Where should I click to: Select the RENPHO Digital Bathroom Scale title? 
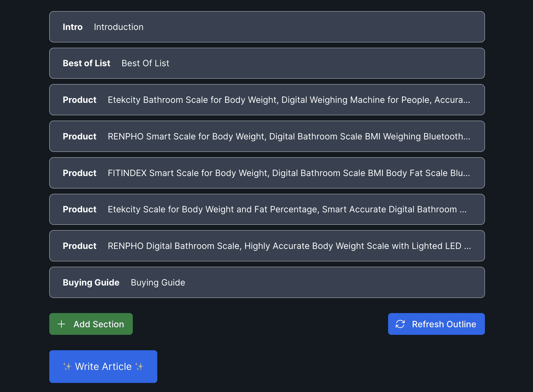(x=289, y=246)
